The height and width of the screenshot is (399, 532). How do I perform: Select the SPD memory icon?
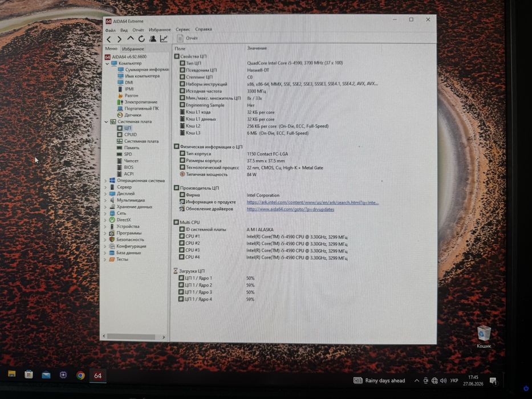[x=119, y=154]
